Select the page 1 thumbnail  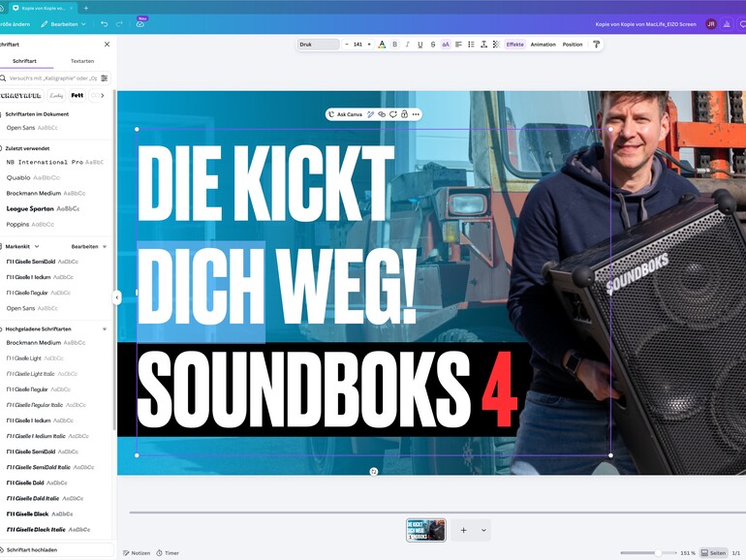point(426,530)
